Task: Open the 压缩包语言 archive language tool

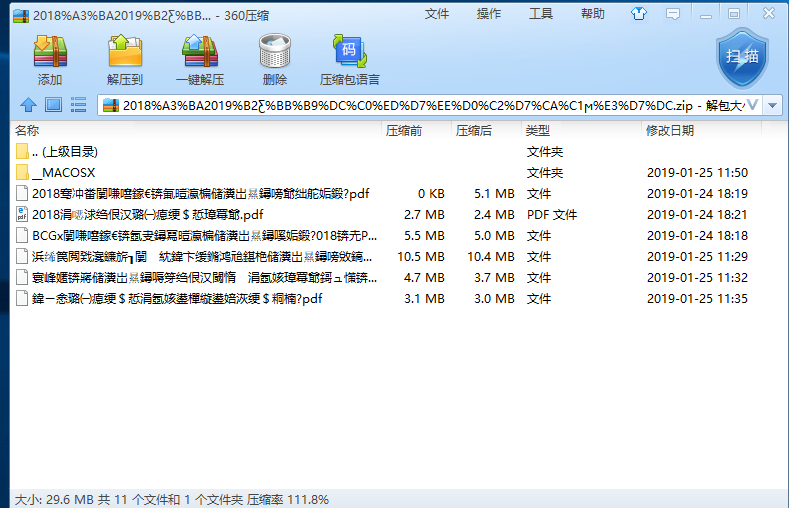Action: pos(350,59)
